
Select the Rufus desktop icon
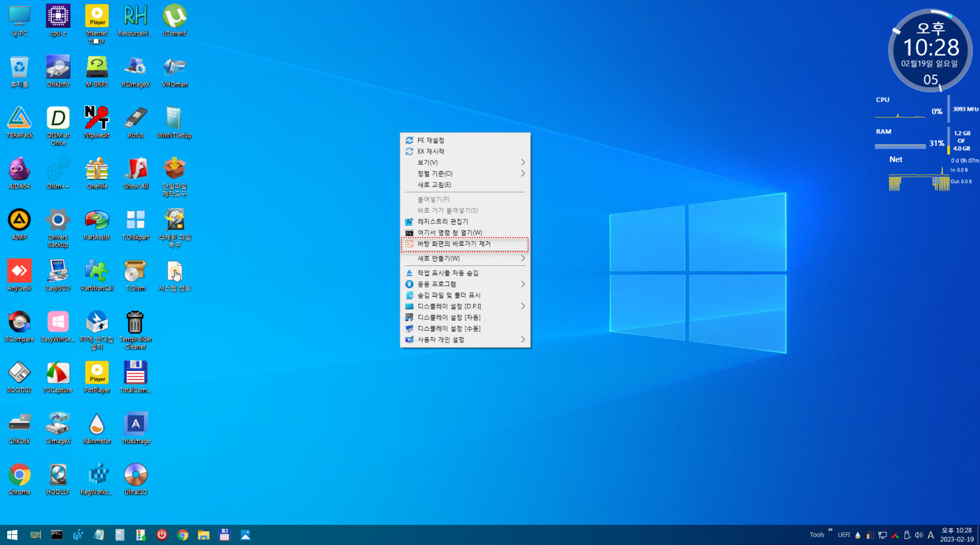tap(136, 123)
